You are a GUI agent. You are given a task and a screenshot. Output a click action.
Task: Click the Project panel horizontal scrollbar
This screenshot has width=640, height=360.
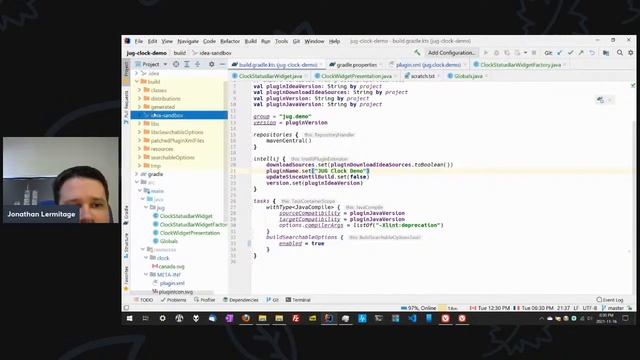[x=172, y=293]
